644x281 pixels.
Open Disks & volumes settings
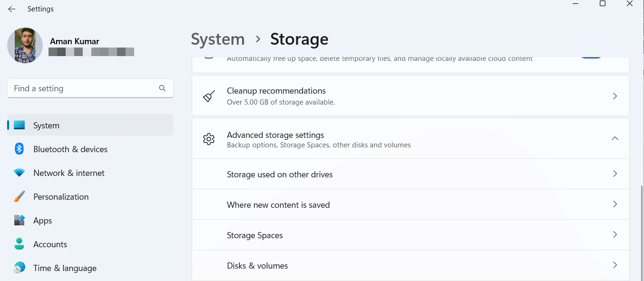615,265
